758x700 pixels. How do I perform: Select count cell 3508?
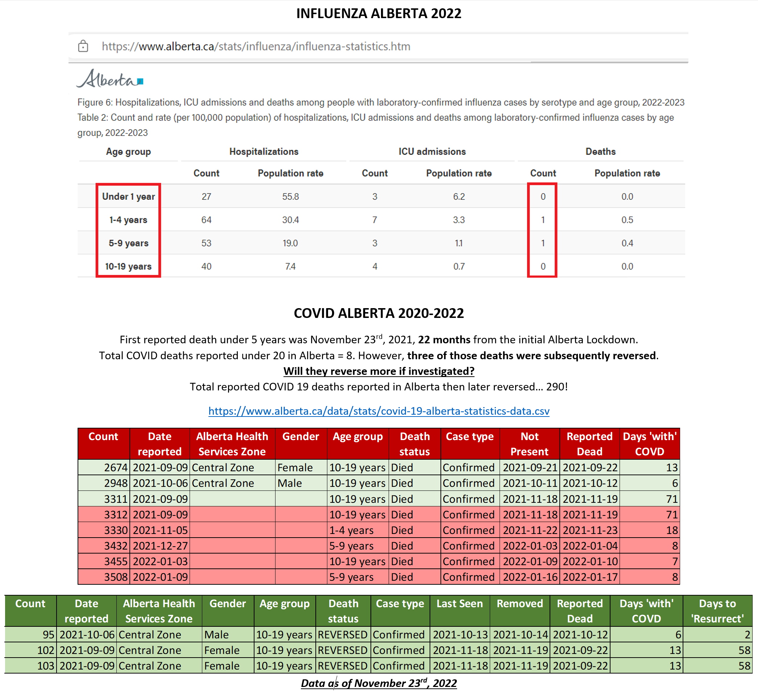104,577
